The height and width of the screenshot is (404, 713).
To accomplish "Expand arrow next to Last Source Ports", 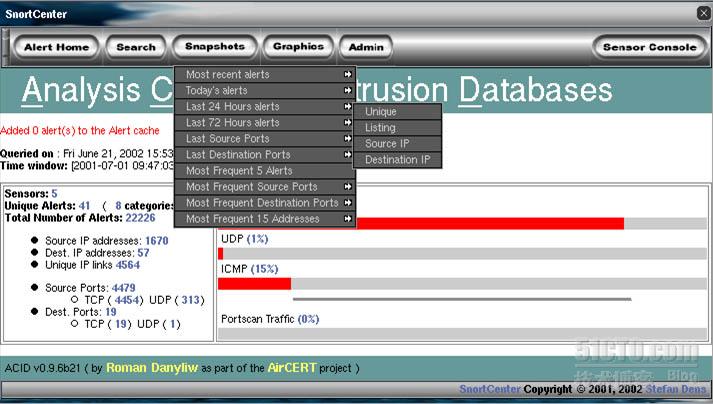I will (x=347, y=138).
